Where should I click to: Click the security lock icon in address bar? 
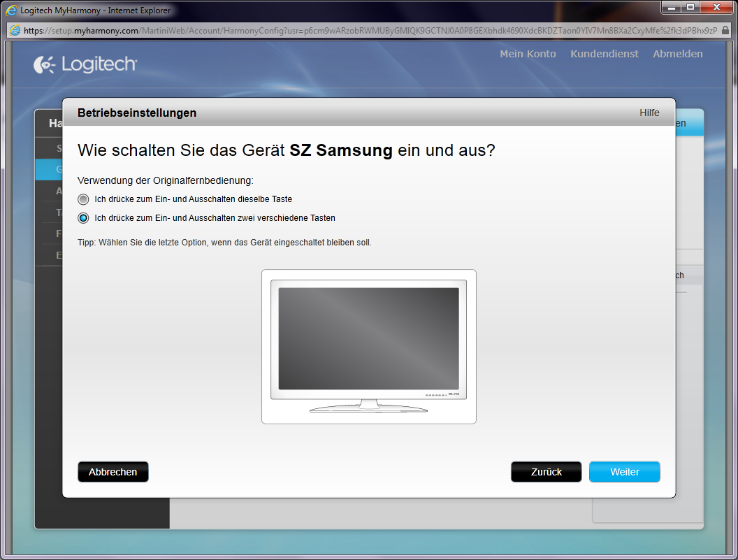pos(727,31)
